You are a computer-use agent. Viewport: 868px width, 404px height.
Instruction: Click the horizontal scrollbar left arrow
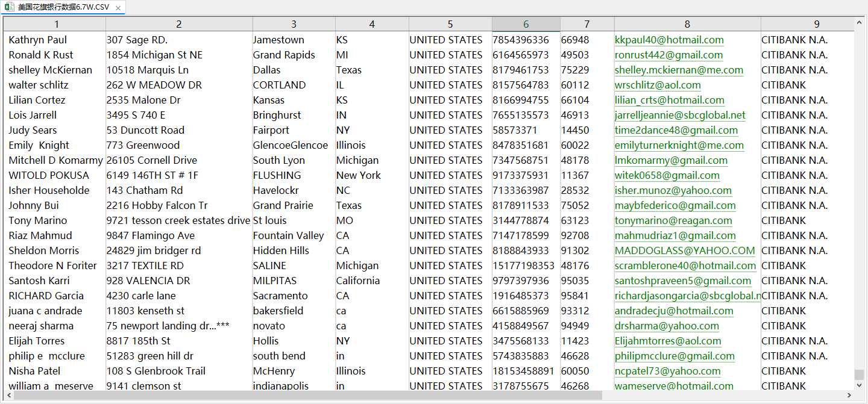click(x=8, y=396)
